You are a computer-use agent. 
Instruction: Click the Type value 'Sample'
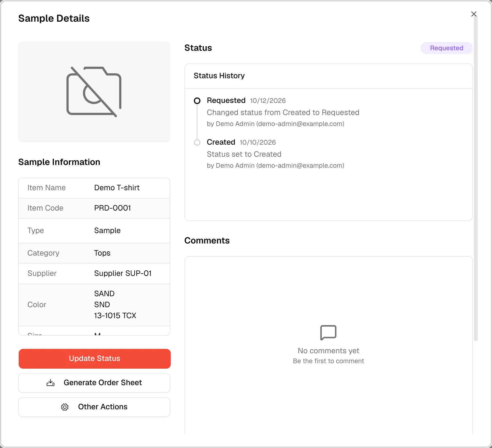[x=107, y=231]
